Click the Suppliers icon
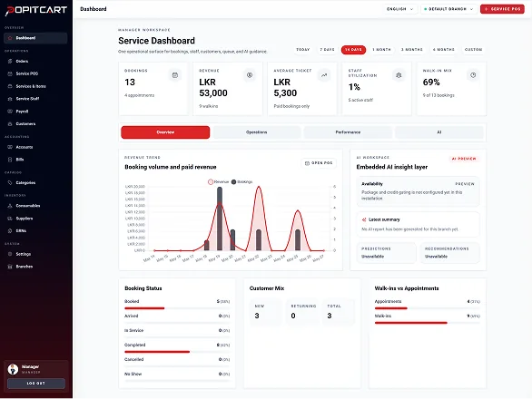Image resolution: width=532 pixels, height=399 pixels. click(x=10, y=219)
